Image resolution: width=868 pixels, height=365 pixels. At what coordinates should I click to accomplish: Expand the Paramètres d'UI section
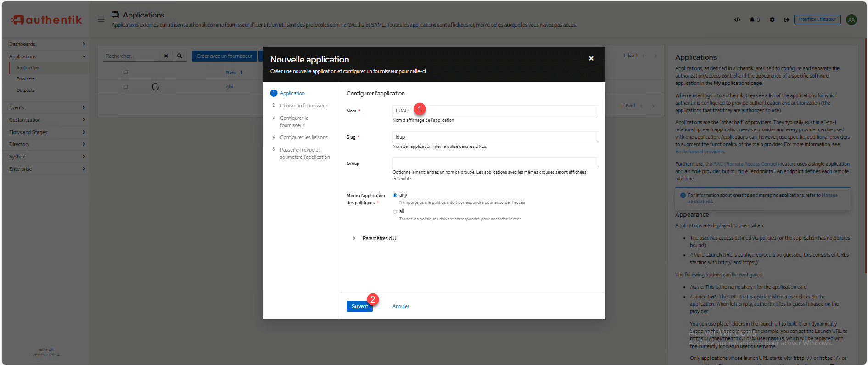[x=354, y=238]
